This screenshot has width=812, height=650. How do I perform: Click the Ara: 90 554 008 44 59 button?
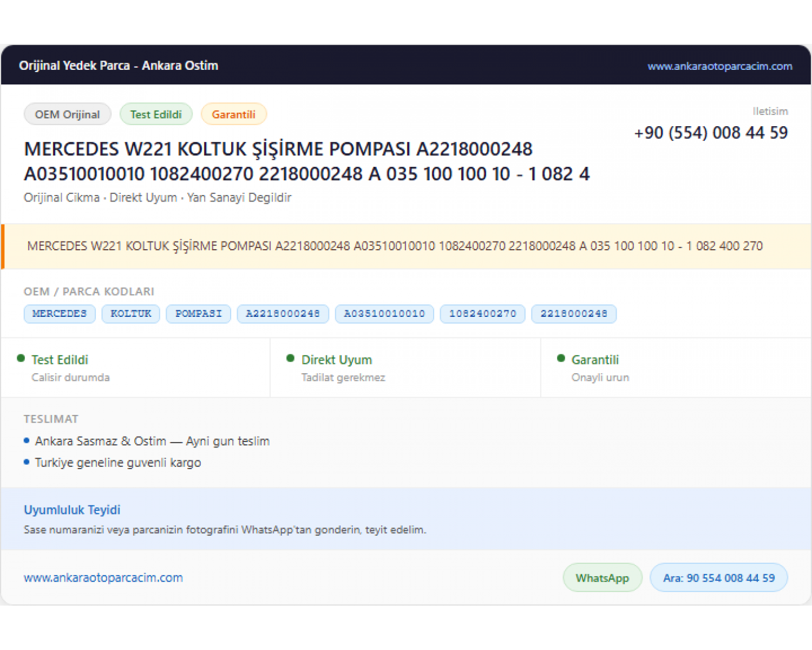click(719, 578)
